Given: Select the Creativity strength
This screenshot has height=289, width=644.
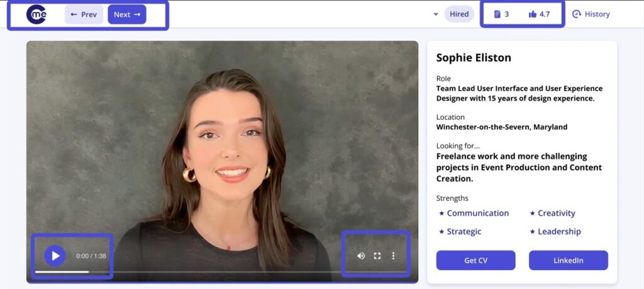Looking at the screenshot, I should (x=552, y=213).
